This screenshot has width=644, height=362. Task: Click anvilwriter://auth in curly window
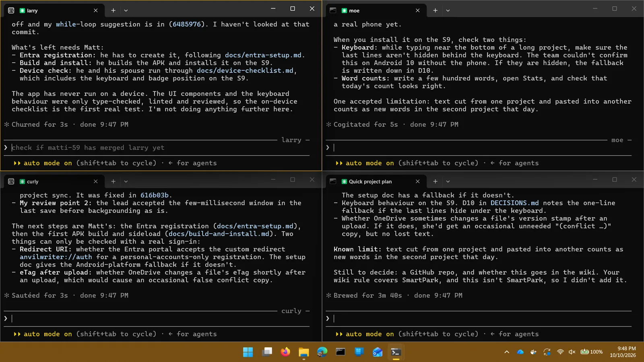[56, 257]
